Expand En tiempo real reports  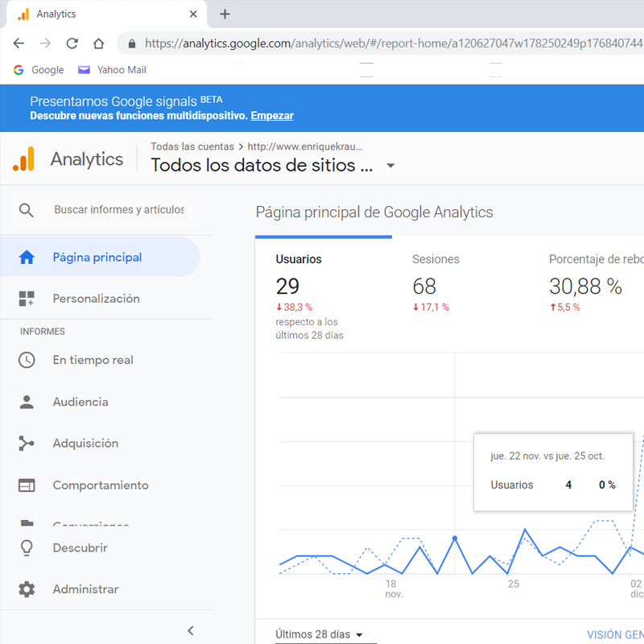coord(93,360)
